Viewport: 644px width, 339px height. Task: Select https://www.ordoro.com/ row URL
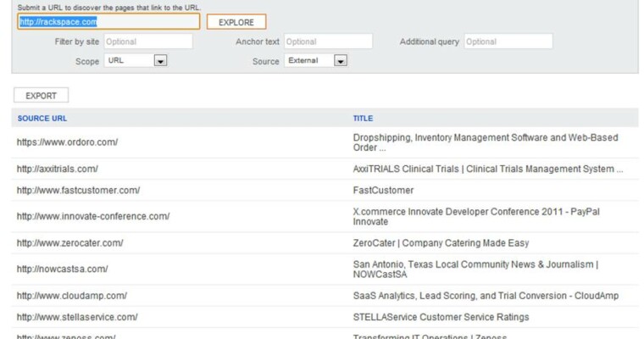coord(67,142)
